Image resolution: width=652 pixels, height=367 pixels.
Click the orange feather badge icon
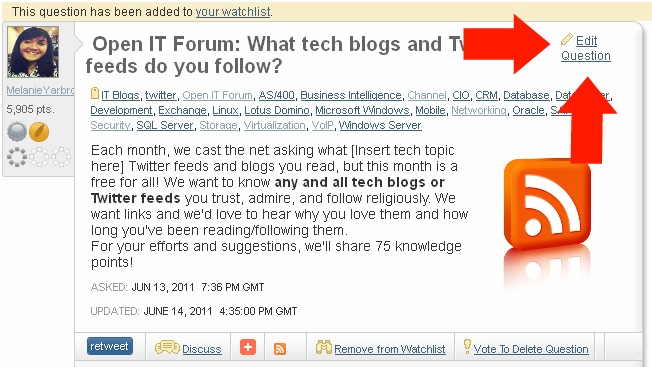pos(39,132)
